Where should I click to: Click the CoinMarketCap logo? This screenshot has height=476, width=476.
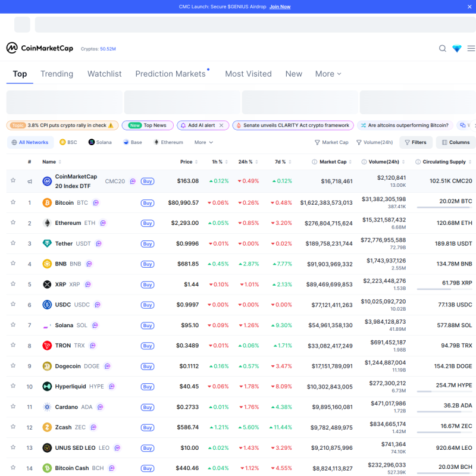tap(40, 48)
